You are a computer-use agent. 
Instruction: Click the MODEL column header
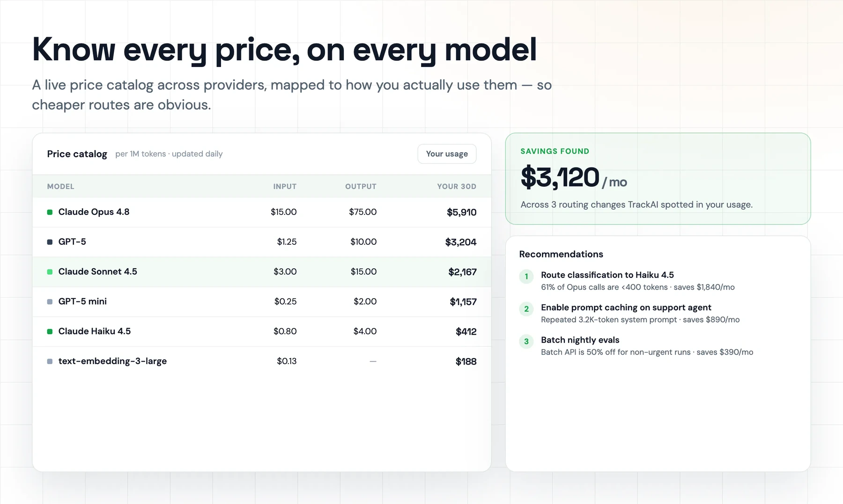pos(60,186)
